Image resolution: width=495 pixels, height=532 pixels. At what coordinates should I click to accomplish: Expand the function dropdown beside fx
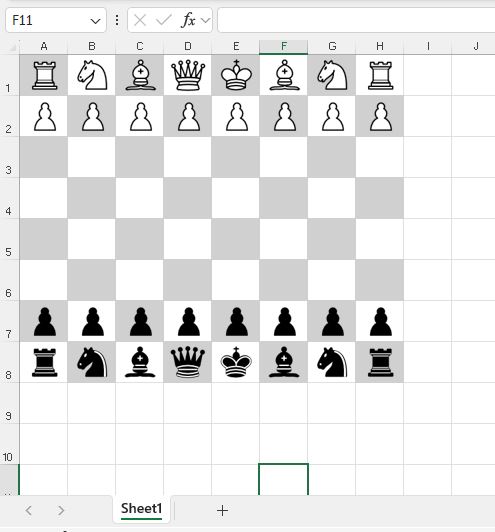[x=205, y=21]
